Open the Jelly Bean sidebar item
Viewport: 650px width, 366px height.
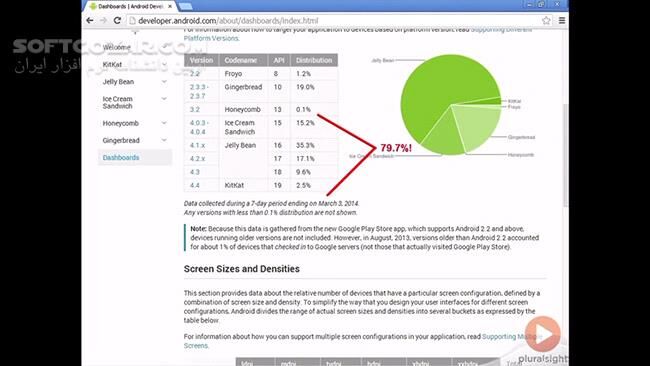118,82
